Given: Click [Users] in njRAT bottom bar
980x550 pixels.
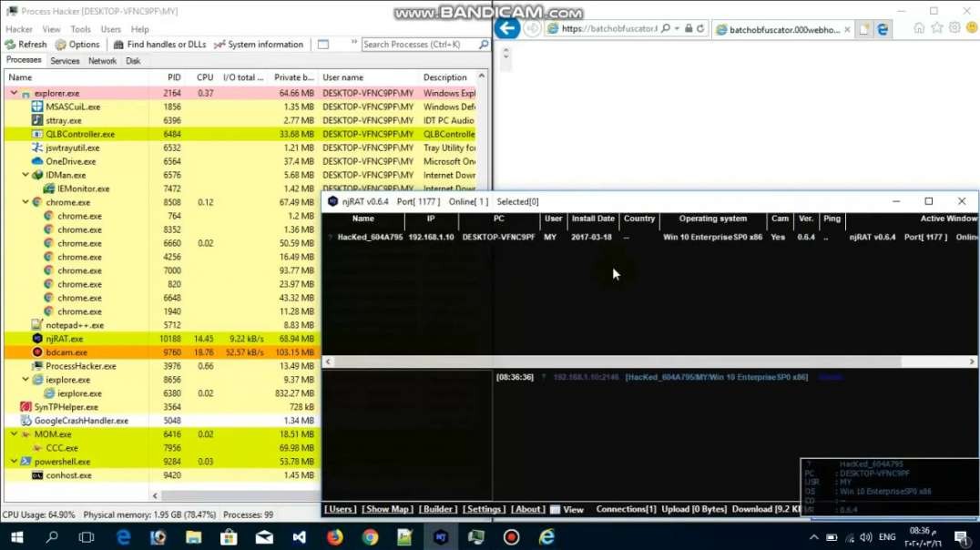Looking at the screenshot, I should (x=341, y=509).
